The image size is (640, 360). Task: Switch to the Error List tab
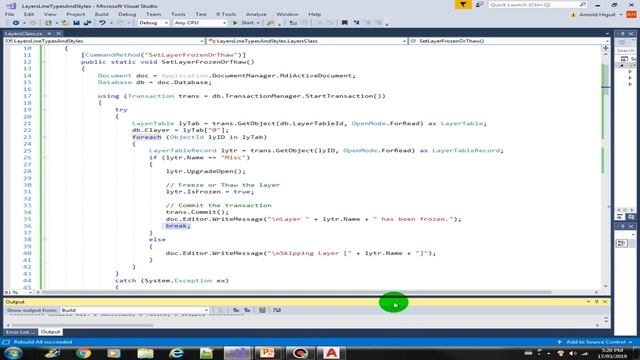click(20, 332)
